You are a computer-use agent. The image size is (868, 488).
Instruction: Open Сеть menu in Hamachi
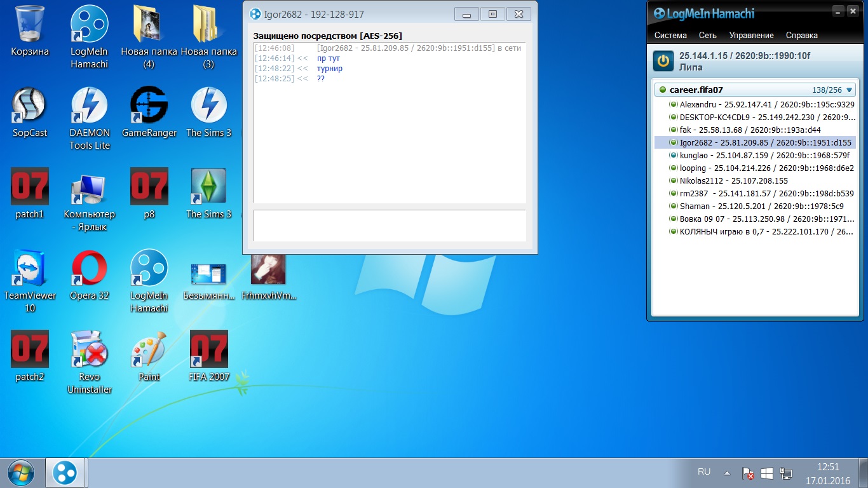(707, 36)
